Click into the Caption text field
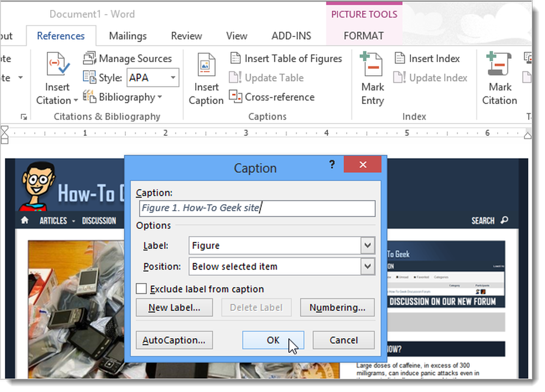 click(257, 208)
